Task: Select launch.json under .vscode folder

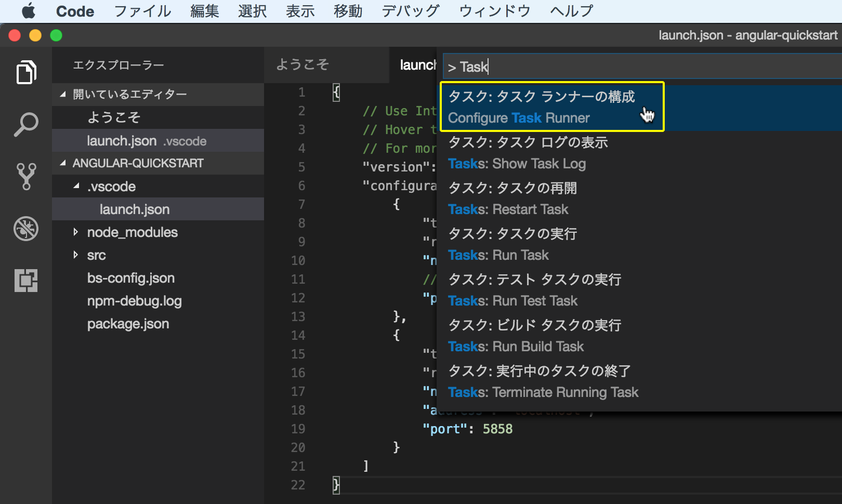Action: 158,209
